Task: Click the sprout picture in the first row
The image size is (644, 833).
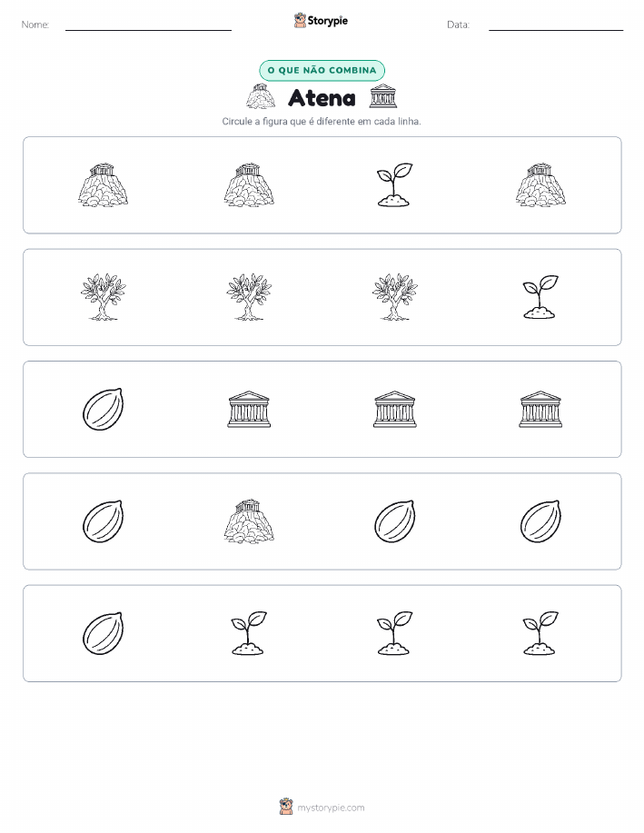Action: click(394, 185)
